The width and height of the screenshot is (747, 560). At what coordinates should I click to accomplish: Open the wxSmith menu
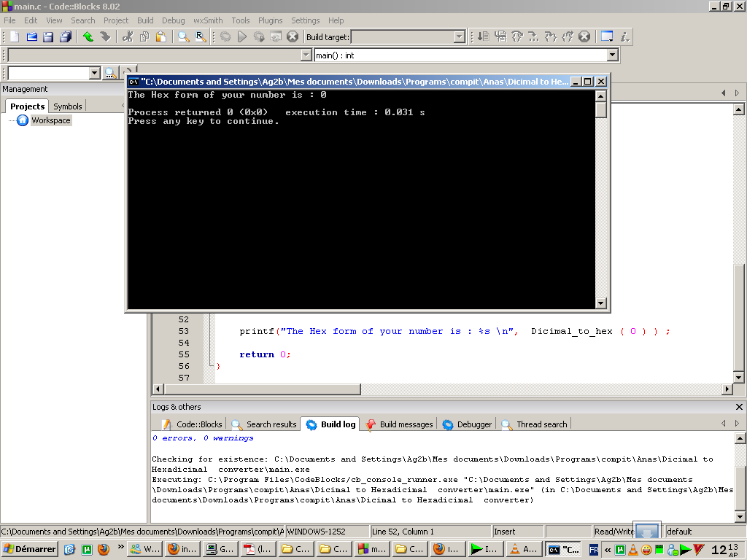tap(208, 20)
